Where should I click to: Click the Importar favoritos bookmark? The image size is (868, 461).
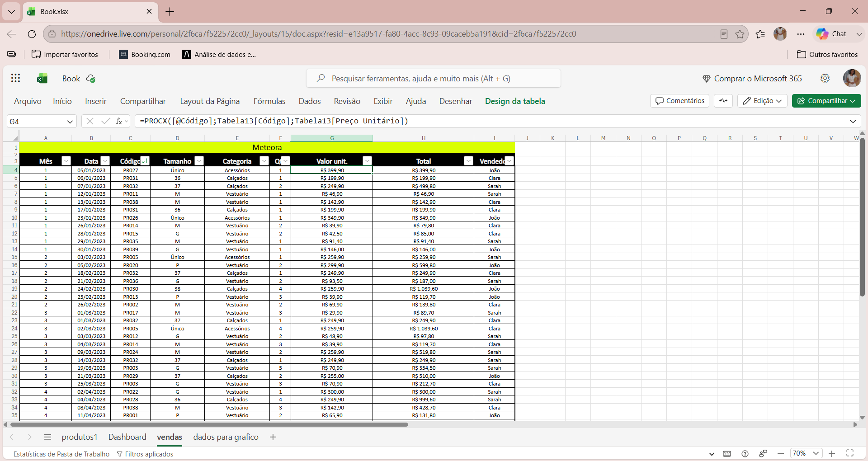(65, 54)
